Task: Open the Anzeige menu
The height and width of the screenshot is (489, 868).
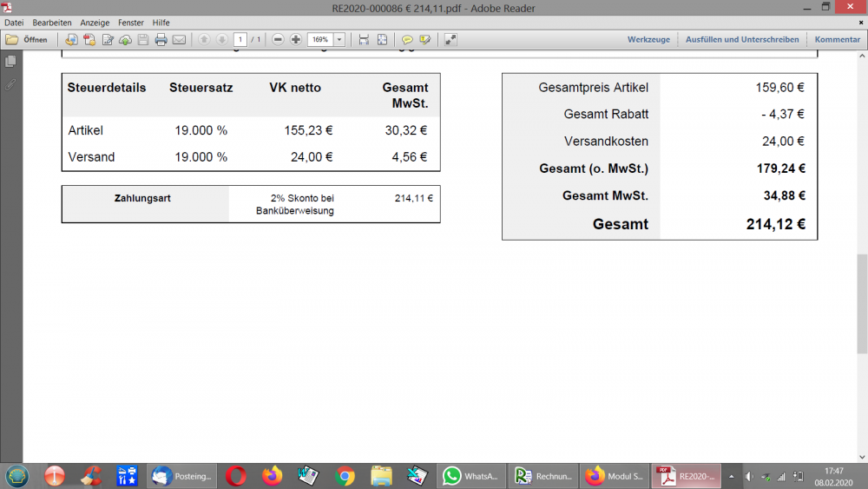Action: pyautogui.click(x=95, y=23)
